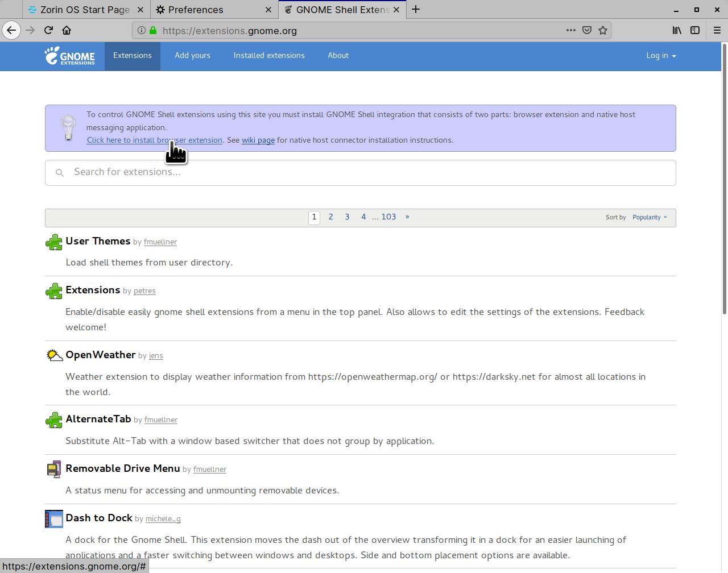Click the install browser extension link
Viewport: 728px width, 573px height.
(154, 140)
